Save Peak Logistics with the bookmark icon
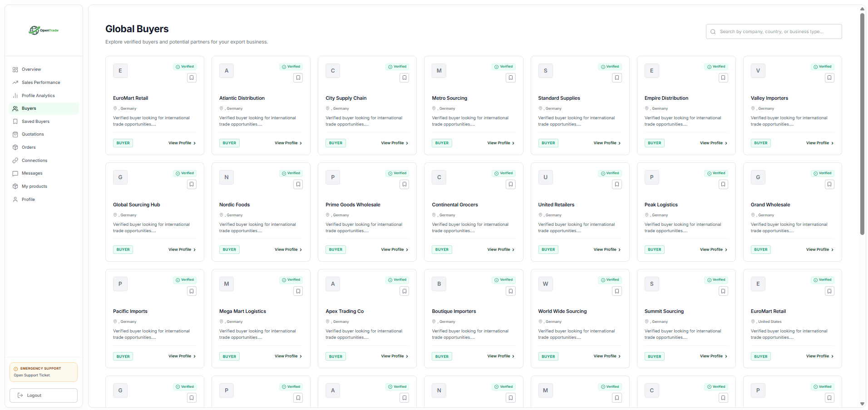868x410 pixels. tap(723, 185)
